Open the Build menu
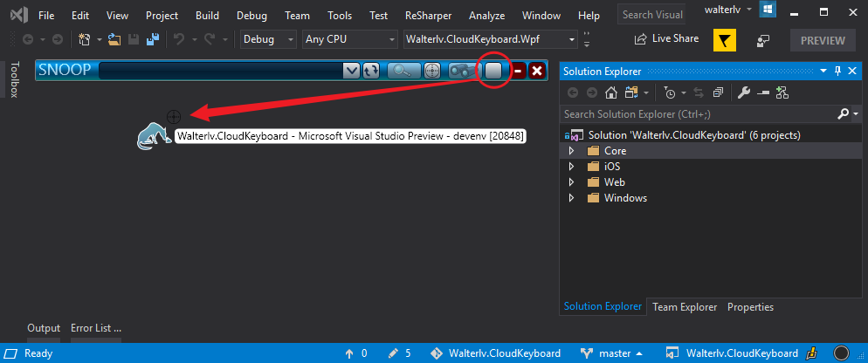The width and height of the screenshot is (868, 363). pyautogui.click(x=208, y=16)
